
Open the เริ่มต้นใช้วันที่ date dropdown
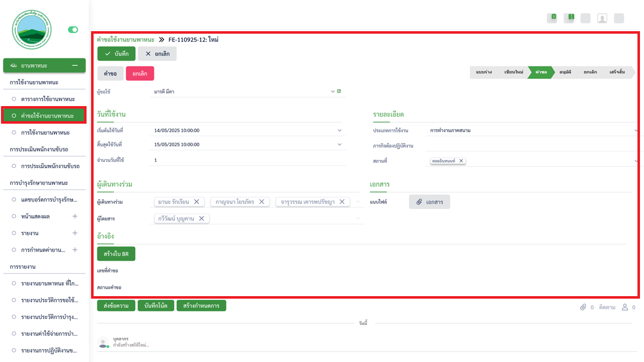coord(340,130)
